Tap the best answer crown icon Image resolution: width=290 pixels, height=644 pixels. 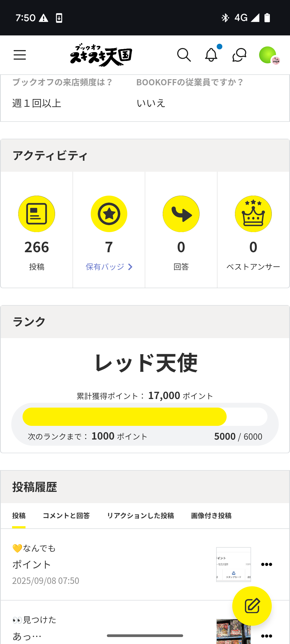click(253, 214)
